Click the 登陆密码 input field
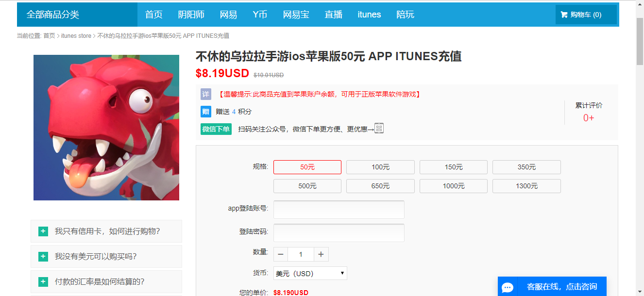644x296 pixels. click(x=339, y=233)
